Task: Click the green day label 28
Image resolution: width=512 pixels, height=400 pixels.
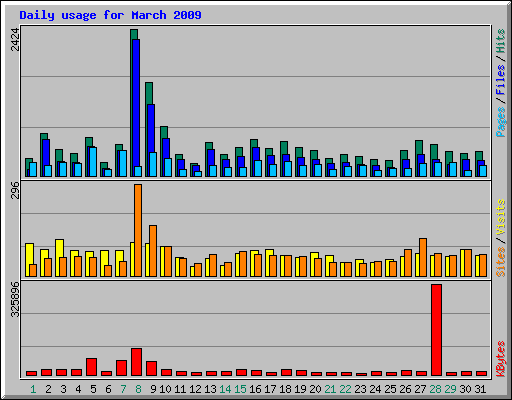Action: tap(435, 389)
